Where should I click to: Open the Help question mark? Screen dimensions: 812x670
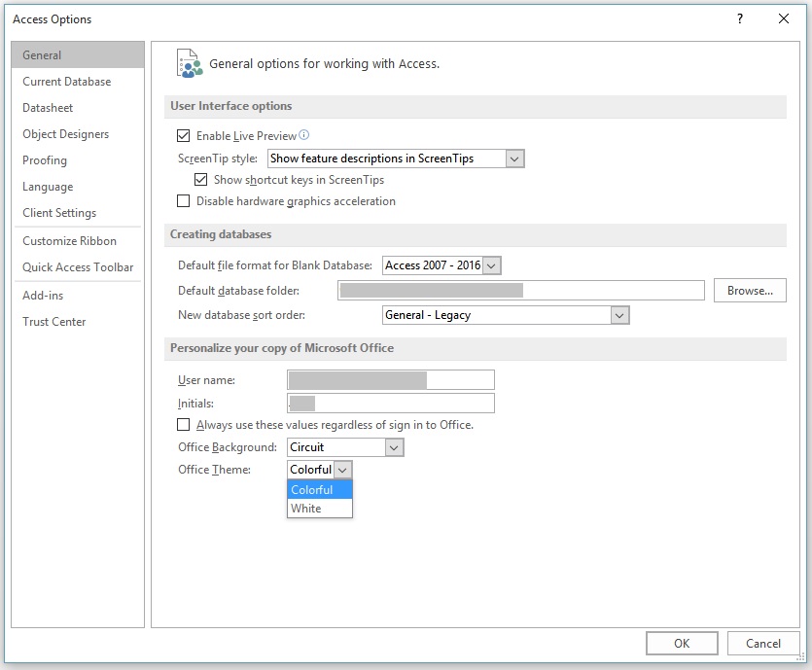coord(740,19)
